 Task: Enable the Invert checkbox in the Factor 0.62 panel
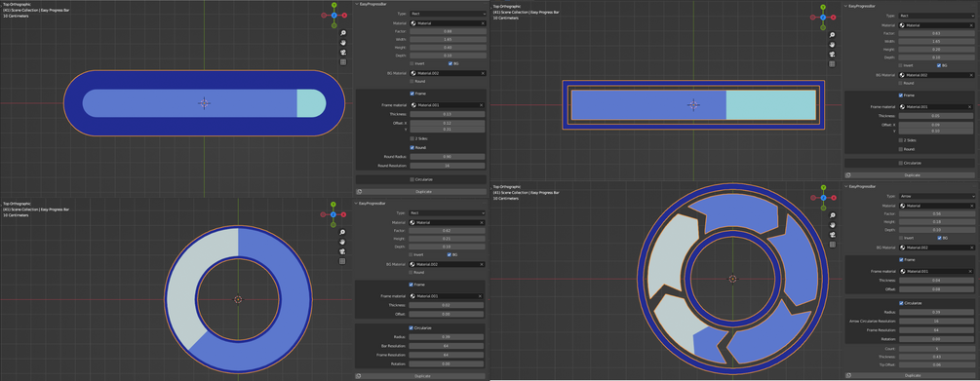(x=411, y=255)
